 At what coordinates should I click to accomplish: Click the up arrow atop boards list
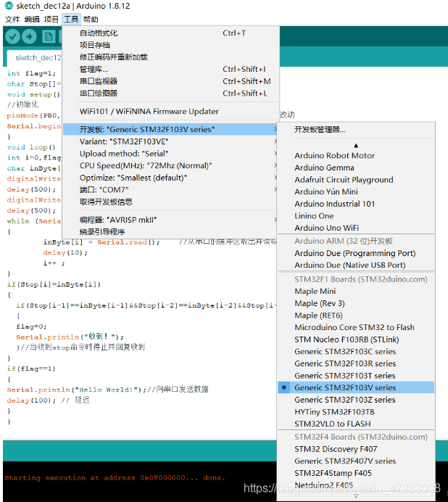click(356, 146)
